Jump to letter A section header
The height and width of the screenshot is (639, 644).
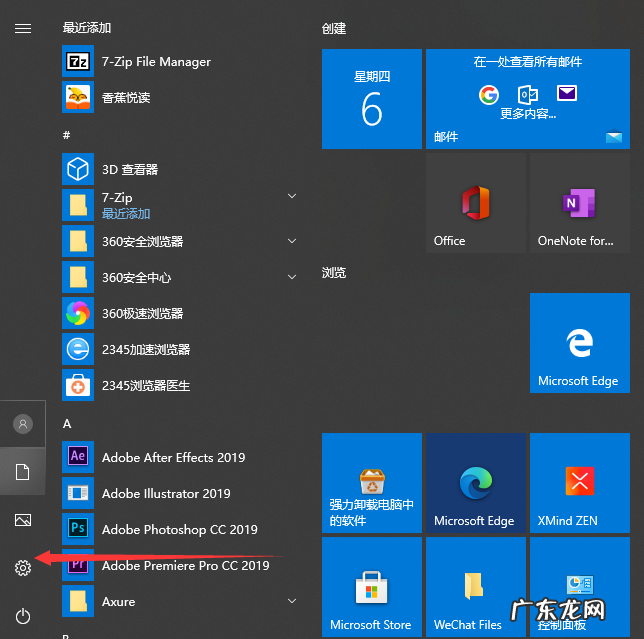(x=67, y=423)
